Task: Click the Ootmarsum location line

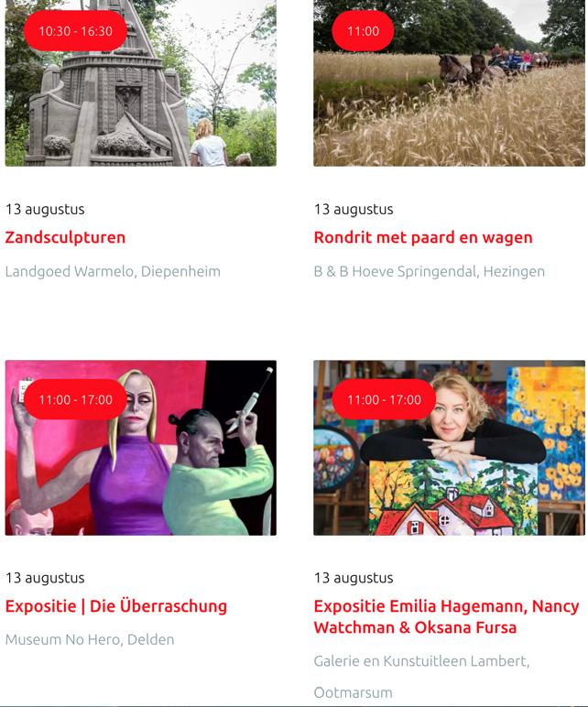Action: (x=353, y=692)
